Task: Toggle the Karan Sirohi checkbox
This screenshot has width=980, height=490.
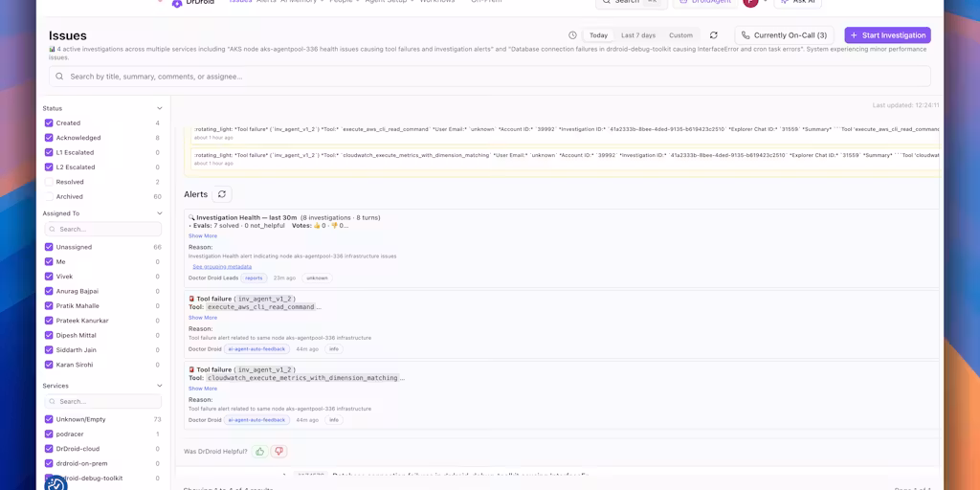Action: click(49, 365)
